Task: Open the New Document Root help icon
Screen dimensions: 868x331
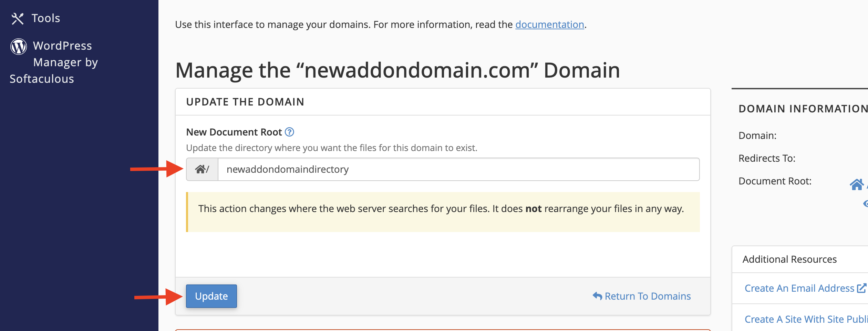Action: pos(290,132)
